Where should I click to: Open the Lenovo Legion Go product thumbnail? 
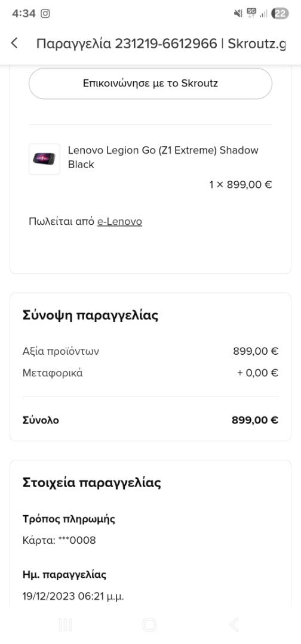pos(44,159)
